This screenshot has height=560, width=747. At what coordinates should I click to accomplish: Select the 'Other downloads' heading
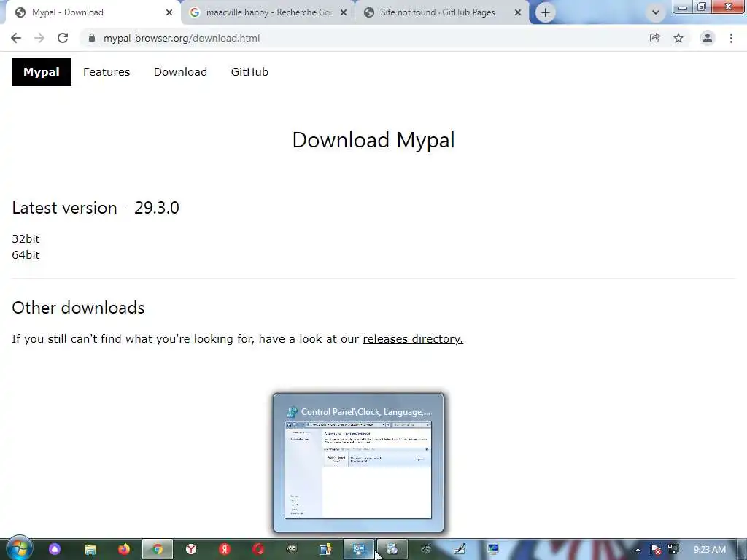pos(78,308)
